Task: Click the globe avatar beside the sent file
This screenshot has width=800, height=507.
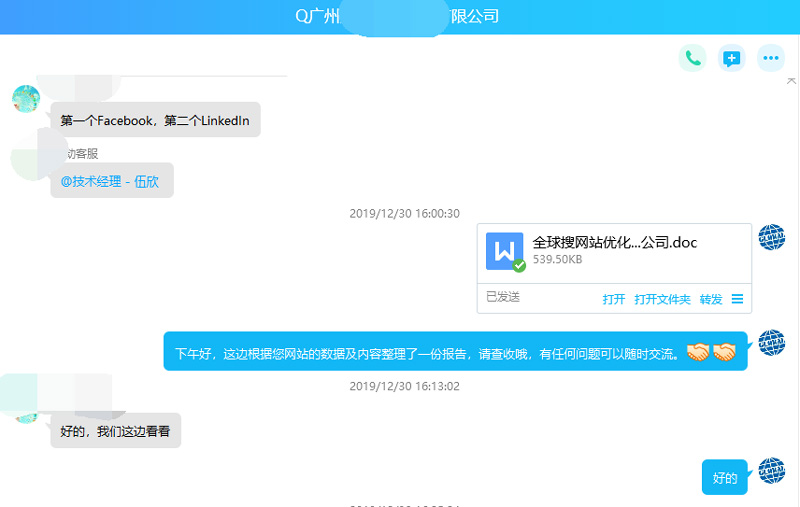Action: [771, 238]
